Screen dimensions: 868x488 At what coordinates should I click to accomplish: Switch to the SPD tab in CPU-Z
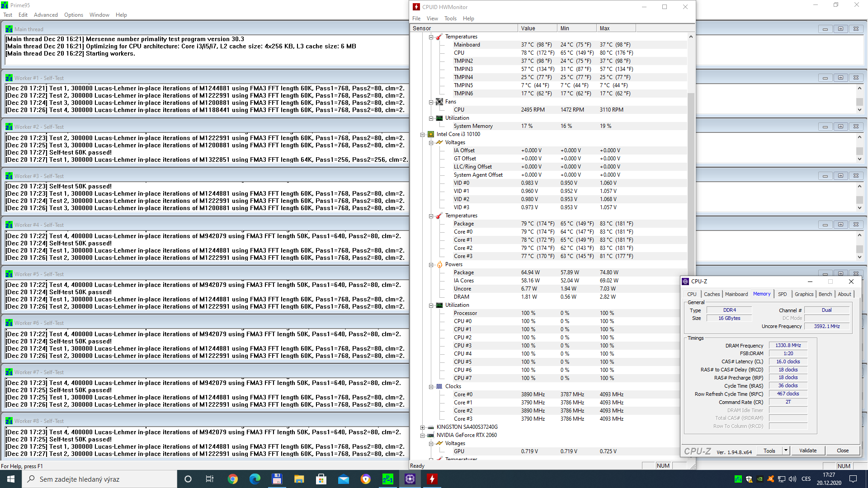click(782, 294)
